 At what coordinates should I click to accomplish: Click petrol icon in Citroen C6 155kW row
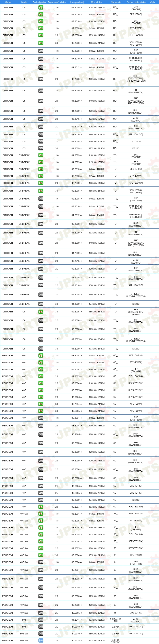click(41, 312)
